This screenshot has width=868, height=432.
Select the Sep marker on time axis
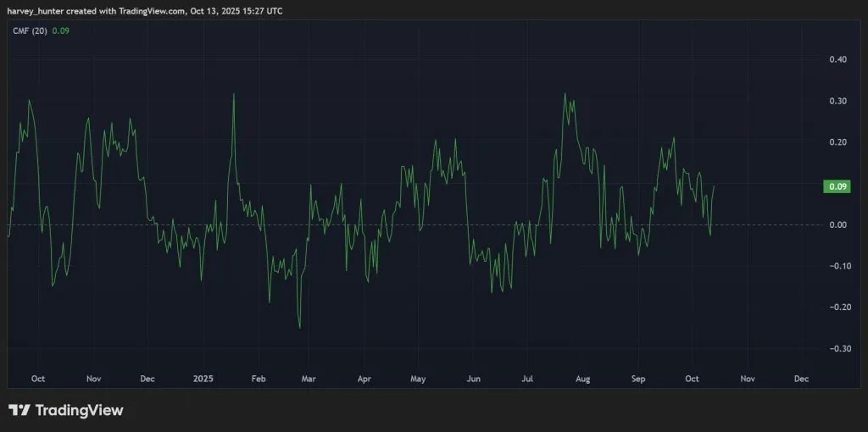coord(637,379)
